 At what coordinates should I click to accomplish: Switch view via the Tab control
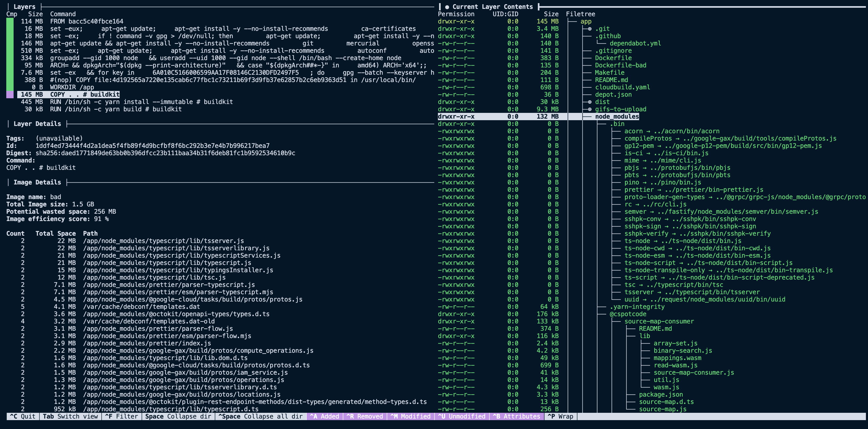(x=70, y=416)
